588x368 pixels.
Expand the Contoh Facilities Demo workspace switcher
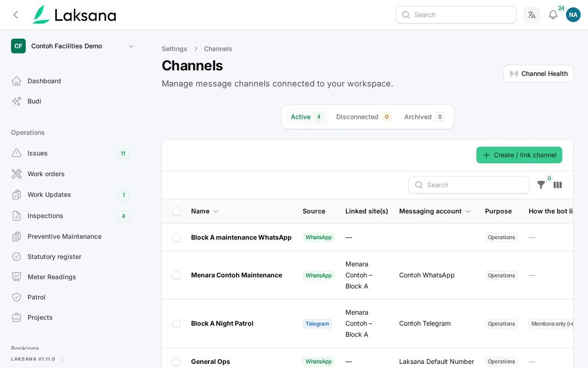click(x=73, y=46)
